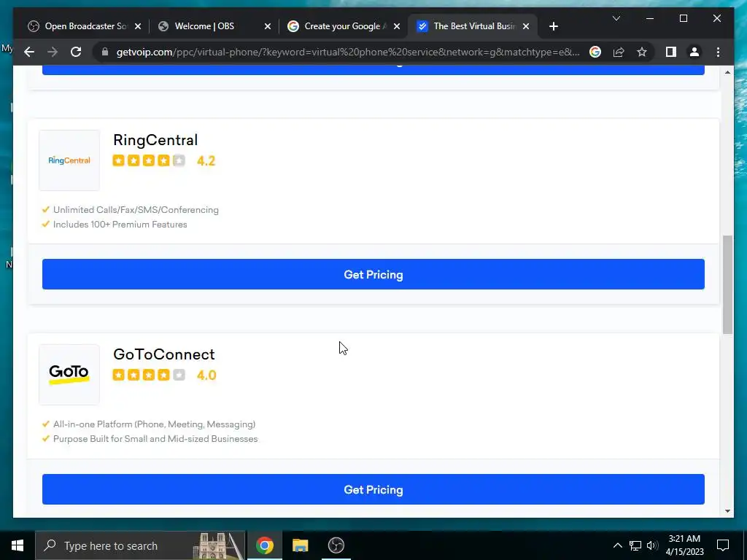The image size is (747, 560).
Task: Click the page vertical scrollbar thumb
Action: [727, 285]
